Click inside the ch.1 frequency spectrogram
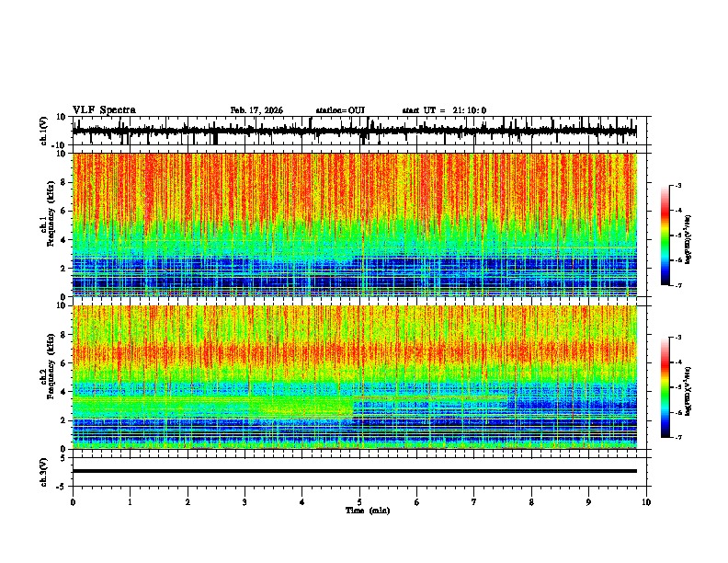This screenshot has width=728, height=563. (x=355, y=224)
